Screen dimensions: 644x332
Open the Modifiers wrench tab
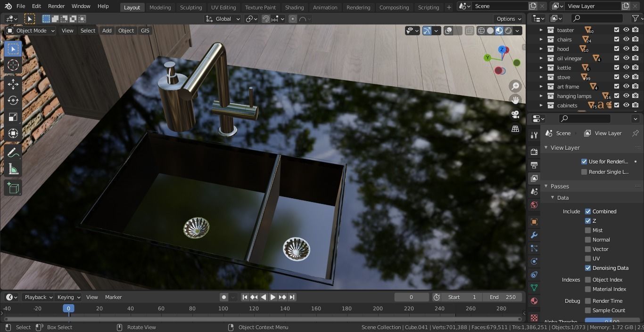coord(534,235)
